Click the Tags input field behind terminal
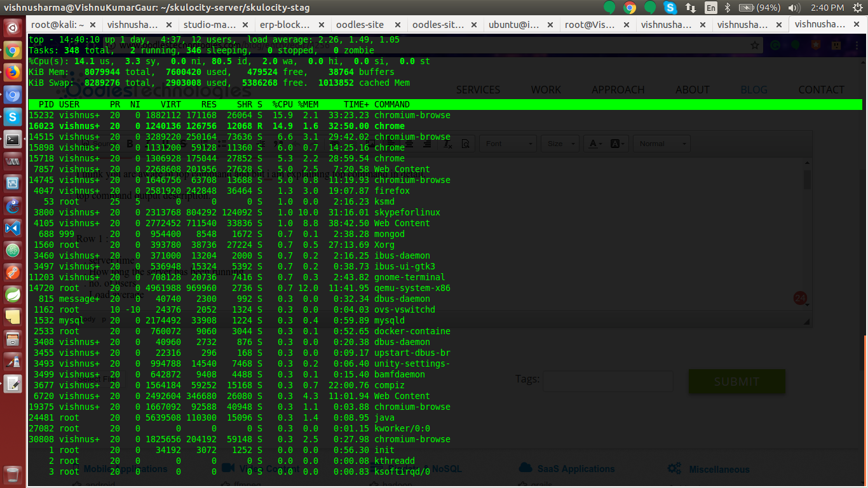The width and height of the screenshot is (868, 488). tap(608, 381)
